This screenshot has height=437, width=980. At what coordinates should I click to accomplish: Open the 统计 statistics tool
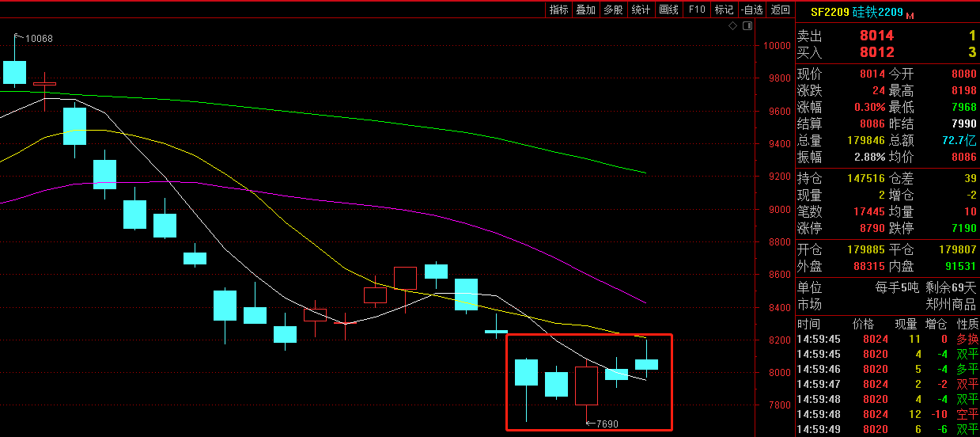click(x=641, y=9)
